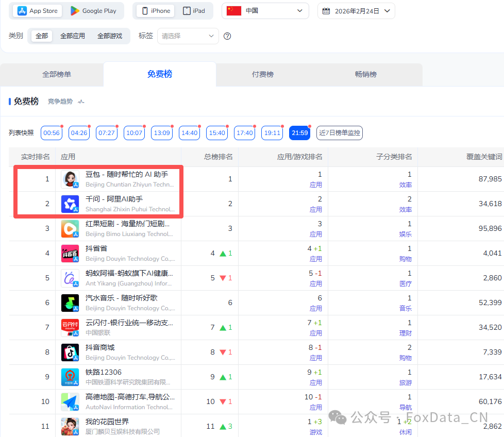Click 中国银联 developer name
This screenshot has width=504, height=437.
tap(98, 333)
